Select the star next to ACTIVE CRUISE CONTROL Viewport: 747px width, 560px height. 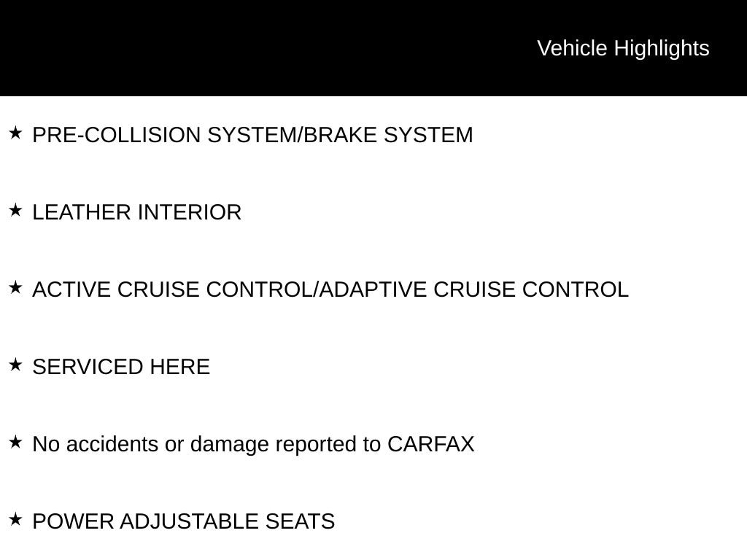[15, 287]
